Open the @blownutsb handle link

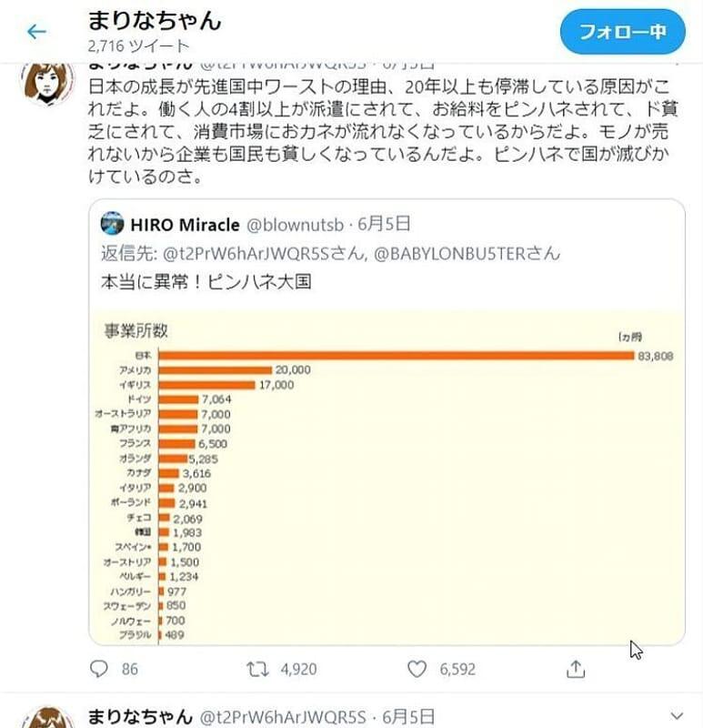pyautogui.click(x=296, y=225)
